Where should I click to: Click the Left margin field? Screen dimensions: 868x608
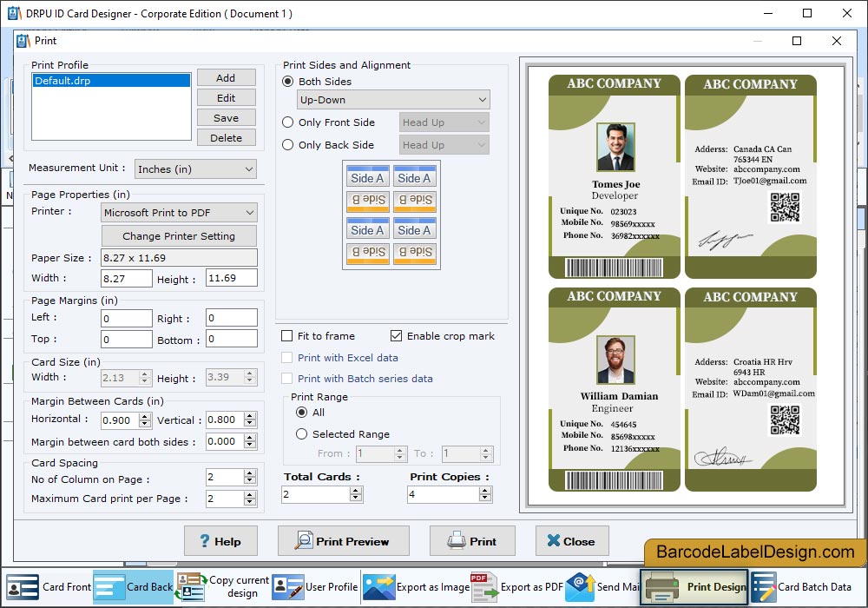point(126,319)
